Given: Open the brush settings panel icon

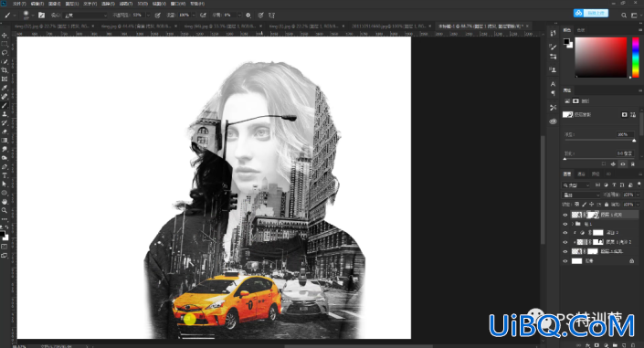Looking at the screenshot, I should (41, 16).
